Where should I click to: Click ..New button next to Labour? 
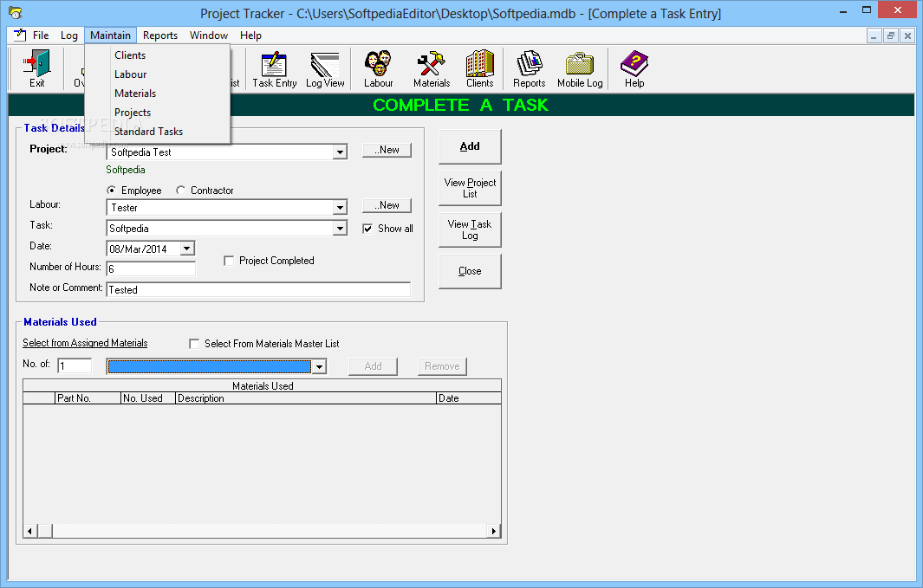click(387, 205)
